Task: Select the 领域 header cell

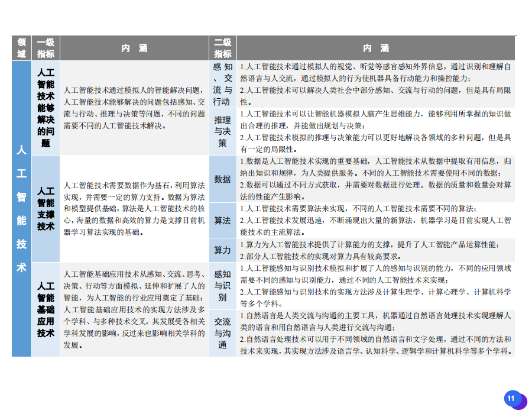Action: (21, 49)
